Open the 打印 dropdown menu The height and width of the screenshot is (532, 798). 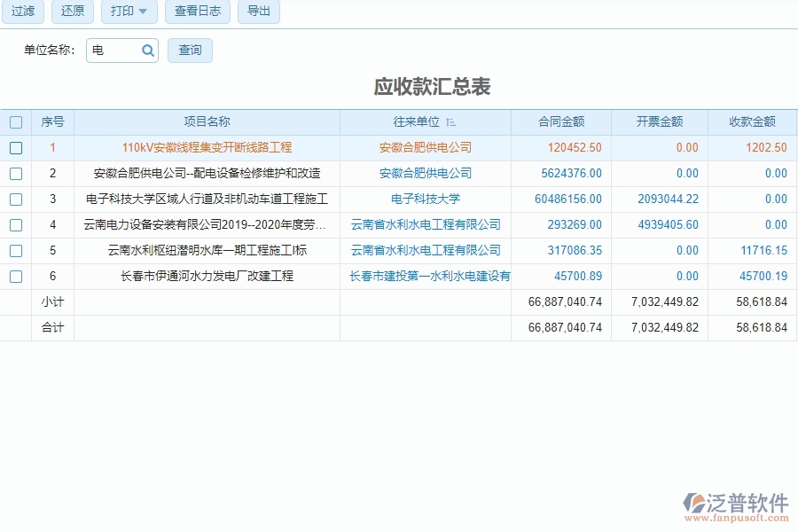click(x=128, y=12)
